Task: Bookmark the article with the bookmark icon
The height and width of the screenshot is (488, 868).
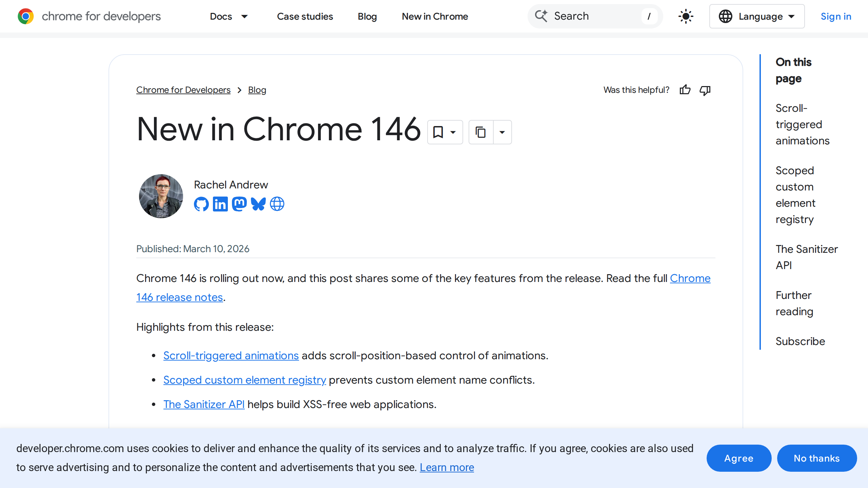Action: 438,132
